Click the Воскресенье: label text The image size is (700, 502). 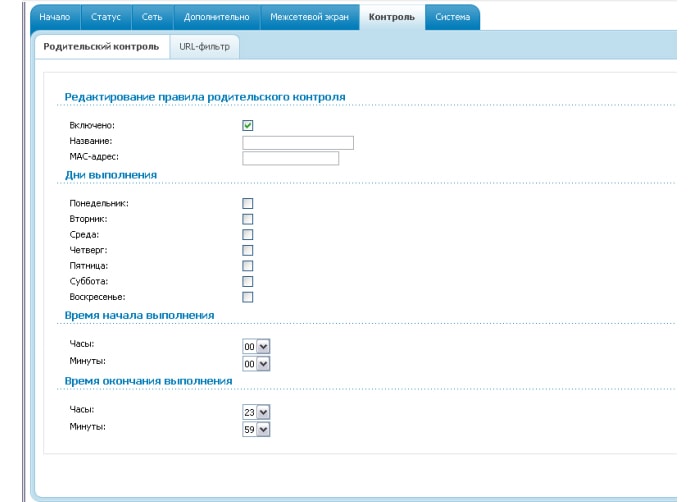tap(97, 297)
